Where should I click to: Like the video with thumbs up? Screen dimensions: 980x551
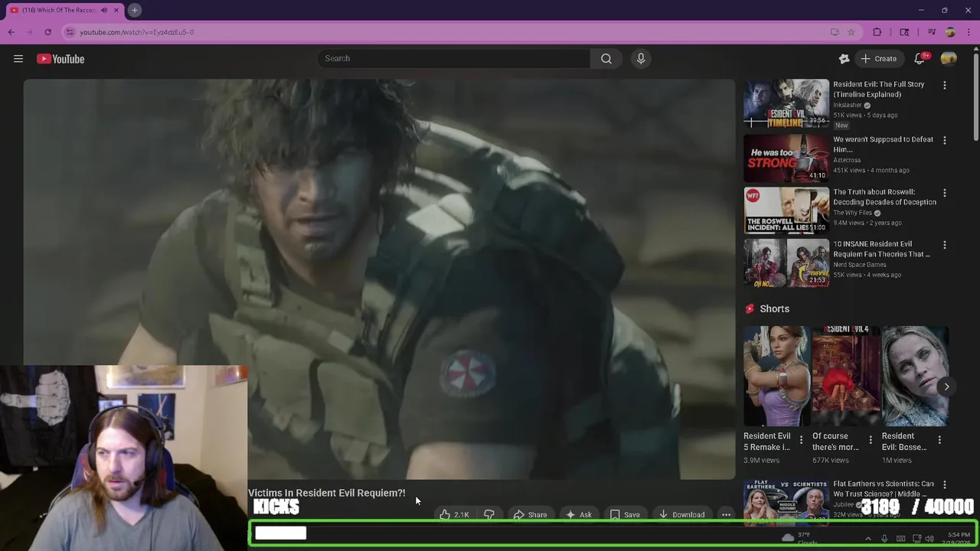pos(454,514)
